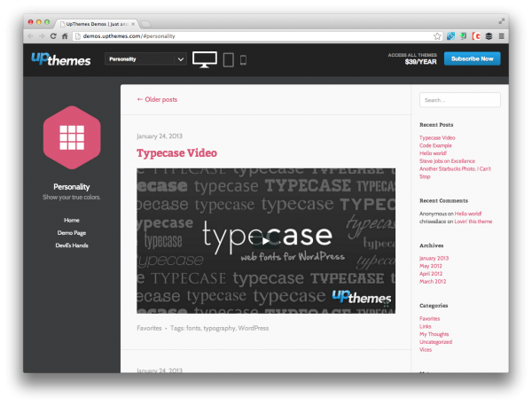532x405 pixels.
Task: Click the $39/YEAR pricing text
Action: tap(420, 62)
